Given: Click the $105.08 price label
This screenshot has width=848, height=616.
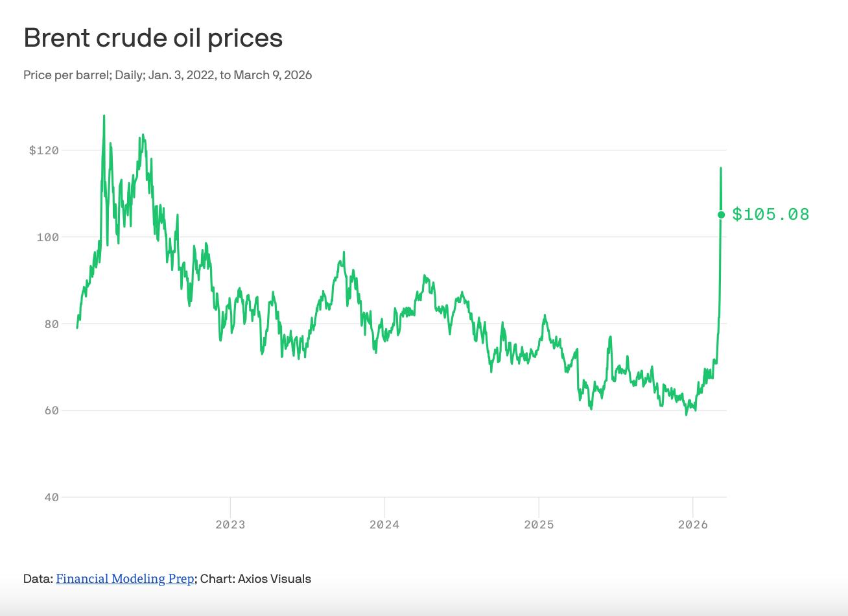Looking at the screenshot, I should pos(771,215).
